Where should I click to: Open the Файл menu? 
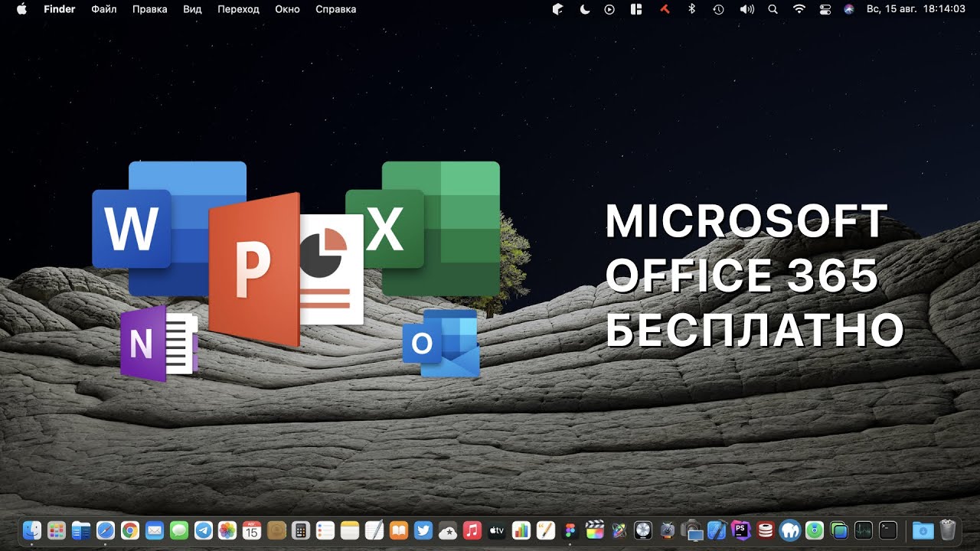coord(104,9)
